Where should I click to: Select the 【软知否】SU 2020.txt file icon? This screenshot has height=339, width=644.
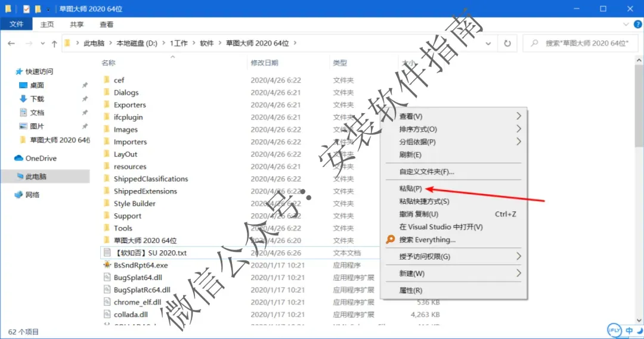(x=107, y=253)
